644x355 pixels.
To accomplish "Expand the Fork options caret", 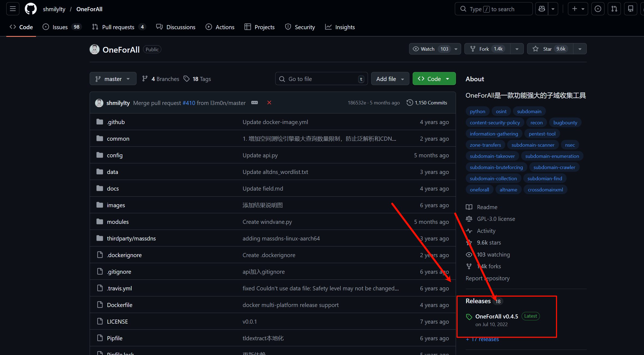I will point(517,49).
